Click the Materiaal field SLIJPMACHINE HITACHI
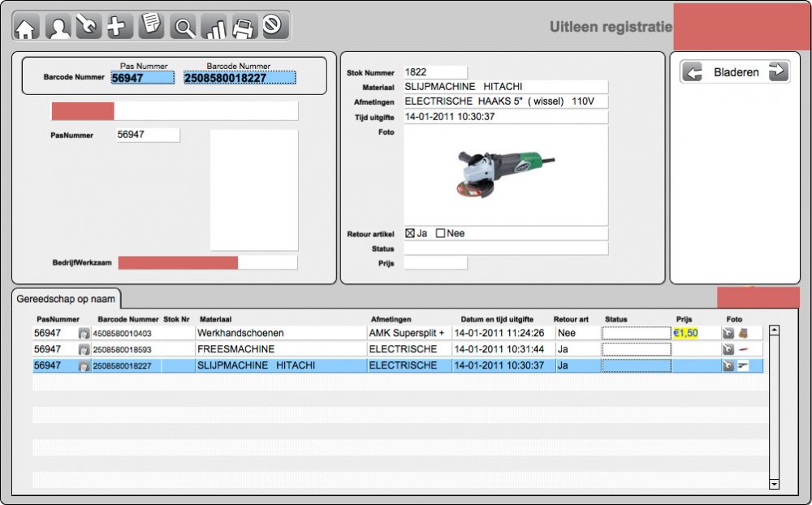The width and height of the screenshot is (812, 505). tap(505, 87)
